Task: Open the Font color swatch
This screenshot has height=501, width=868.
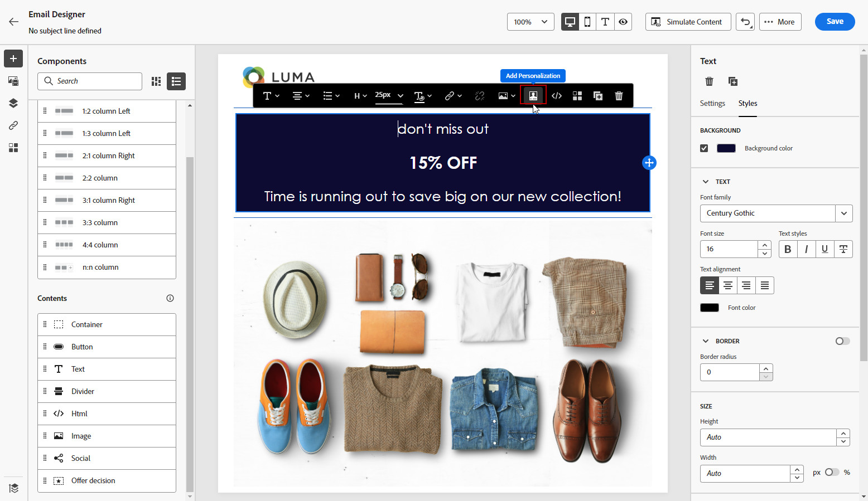Action: point(710,308)
